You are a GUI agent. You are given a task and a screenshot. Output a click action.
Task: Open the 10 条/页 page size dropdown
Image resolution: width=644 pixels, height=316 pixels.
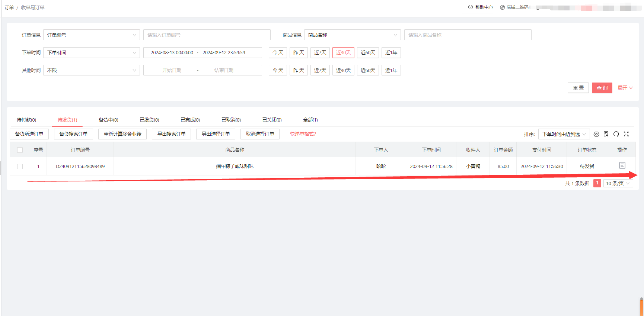pyautogui.click(x=618, y=183)
